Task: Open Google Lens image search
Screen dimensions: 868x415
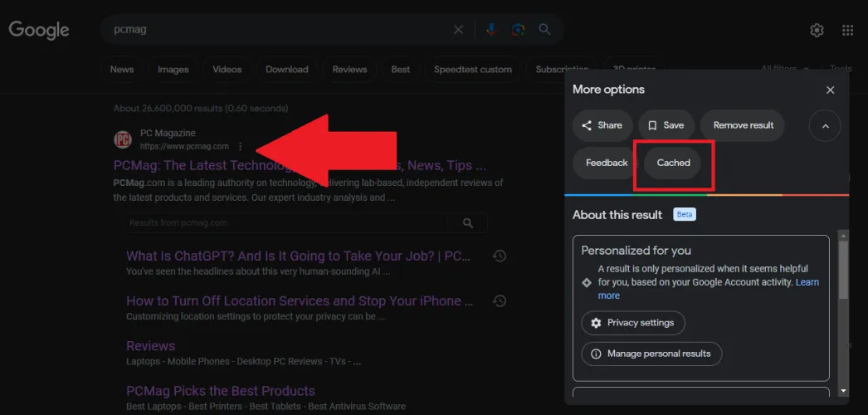Action: click(518, 30)
